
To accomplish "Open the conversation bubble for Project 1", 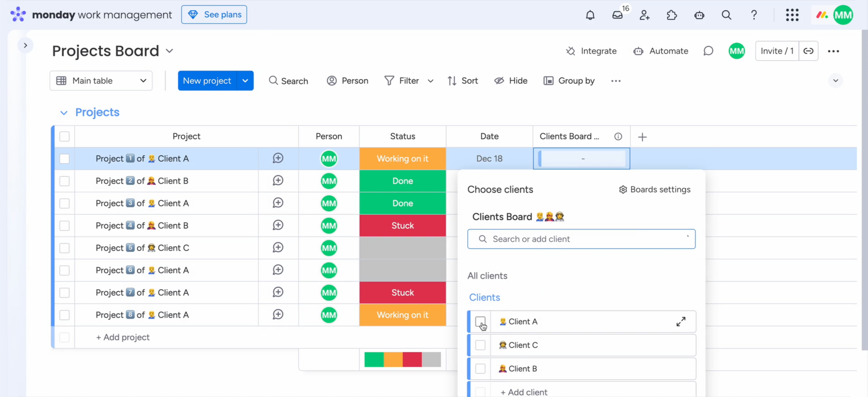I will (278, 158).
